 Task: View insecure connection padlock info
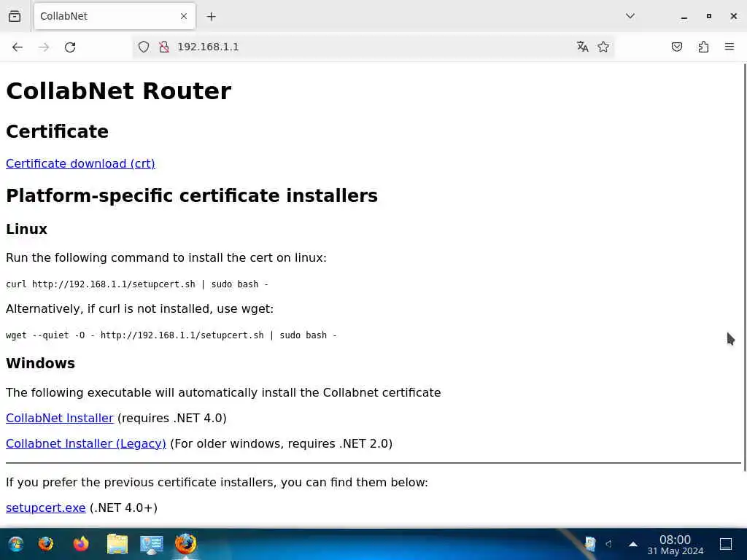tap(164, 47)
